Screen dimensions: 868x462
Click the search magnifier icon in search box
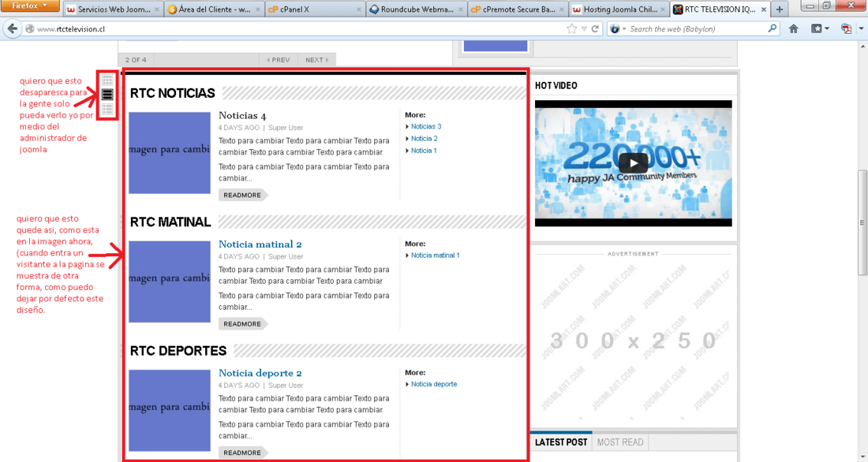tap(773, 28)
